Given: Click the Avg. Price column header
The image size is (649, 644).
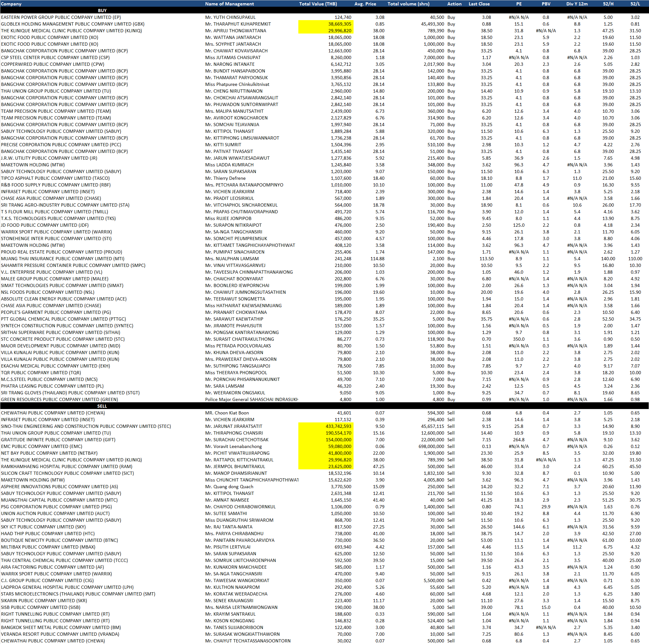Looking at the screenshot, I should click(x=365, y=4).
